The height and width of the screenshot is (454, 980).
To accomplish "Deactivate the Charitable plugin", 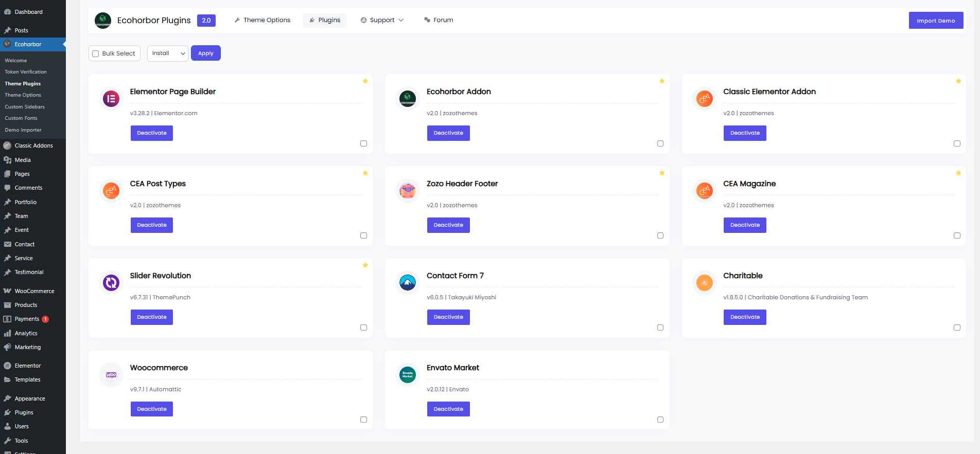I will pyautogui.click(x=745, y=317).
